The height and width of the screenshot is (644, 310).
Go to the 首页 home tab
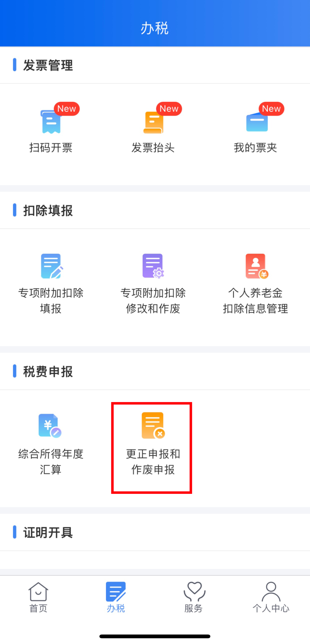pyautogui.click(x=38, y=597)
